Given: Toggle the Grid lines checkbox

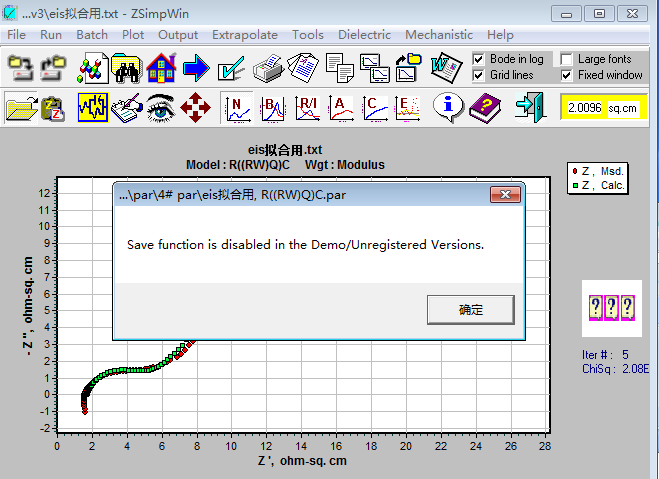Looking at the screenshot, I should point(478,75).
